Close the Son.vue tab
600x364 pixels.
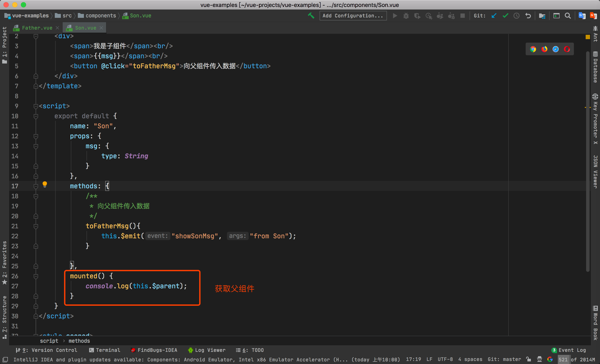101,28
